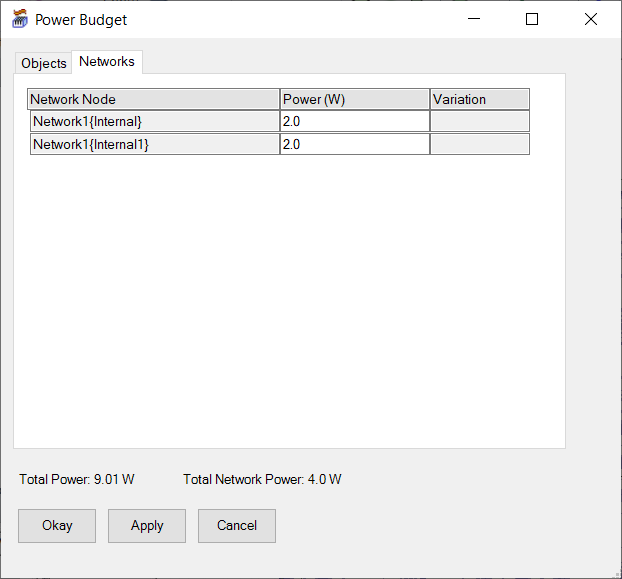
Task: Apply the power budget changes
Action: pyautogui.click(x=147, y=526)
